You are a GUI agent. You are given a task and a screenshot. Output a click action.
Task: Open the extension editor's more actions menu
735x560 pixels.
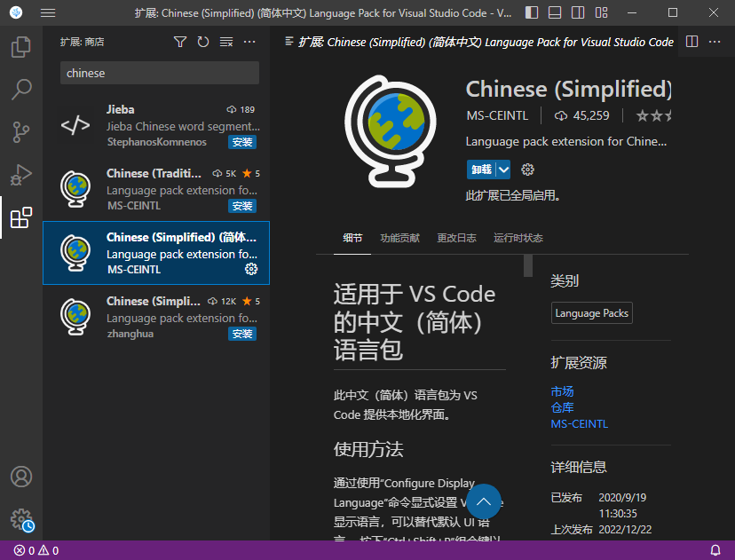715,42
